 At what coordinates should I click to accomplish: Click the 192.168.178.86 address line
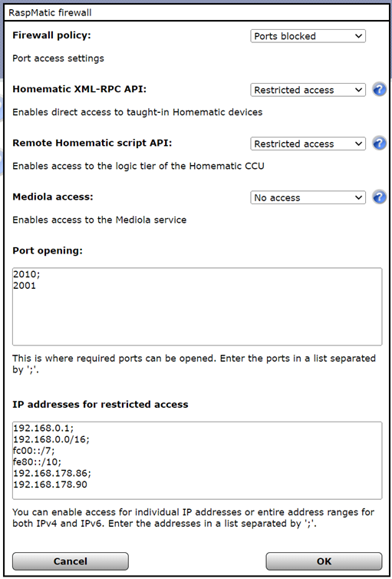pos(52,473)
